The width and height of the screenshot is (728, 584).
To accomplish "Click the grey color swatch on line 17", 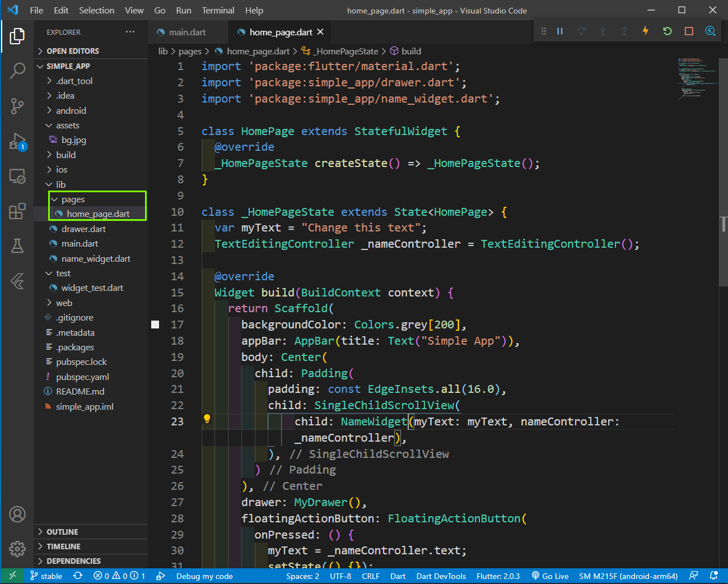I will (155, 325).
